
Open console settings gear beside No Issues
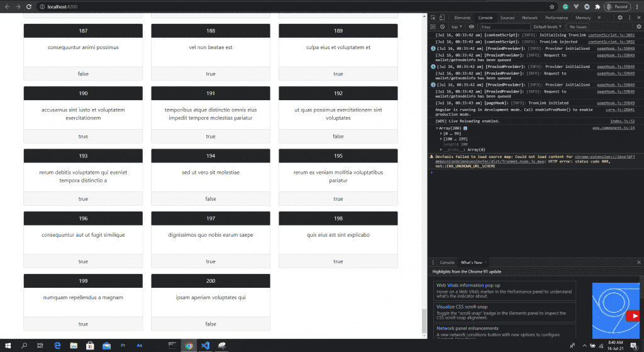tap(638, 27)
